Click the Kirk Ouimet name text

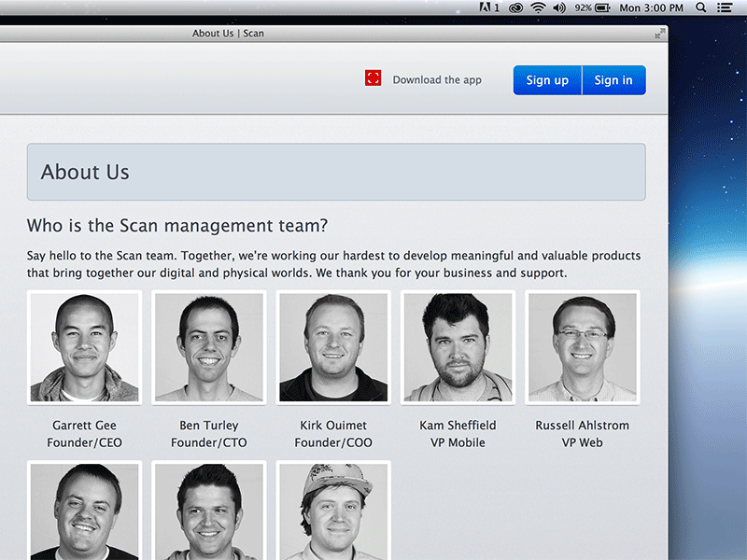coord(333,426)
